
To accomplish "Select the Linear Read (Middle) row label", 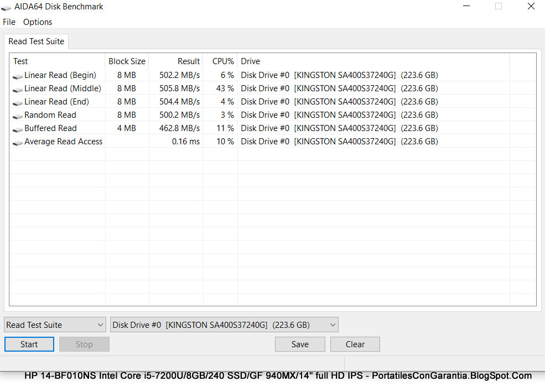I will point(63,88).
